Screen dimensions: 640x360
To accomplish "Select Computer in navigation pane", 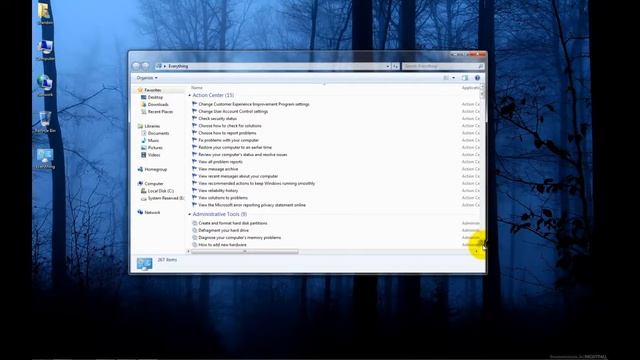I will [x=154, y=184].
